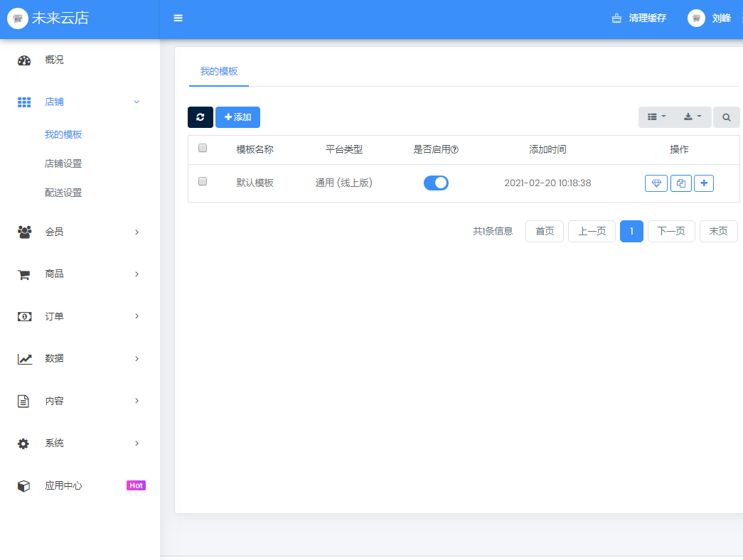Click the copy icon in the 默认模板 row
Viewport: 743px width, 560px height.
[x=680, y=183]
